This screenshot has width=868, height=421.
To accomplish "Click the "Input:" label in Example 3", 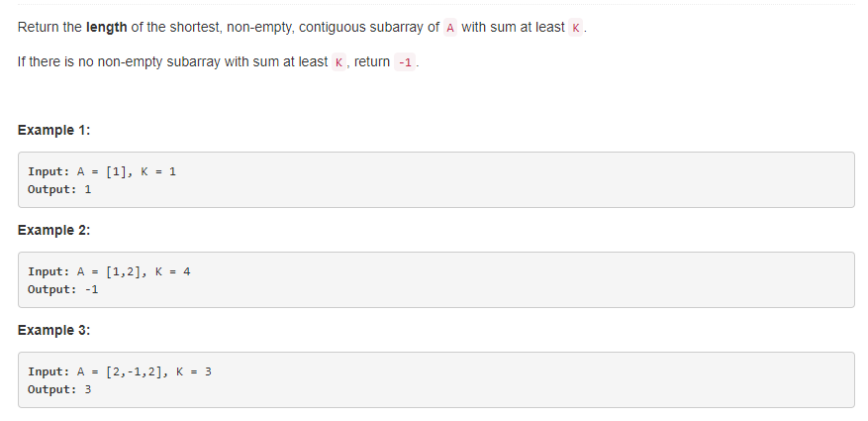I will pyautogui.click(x=48, y=371).
